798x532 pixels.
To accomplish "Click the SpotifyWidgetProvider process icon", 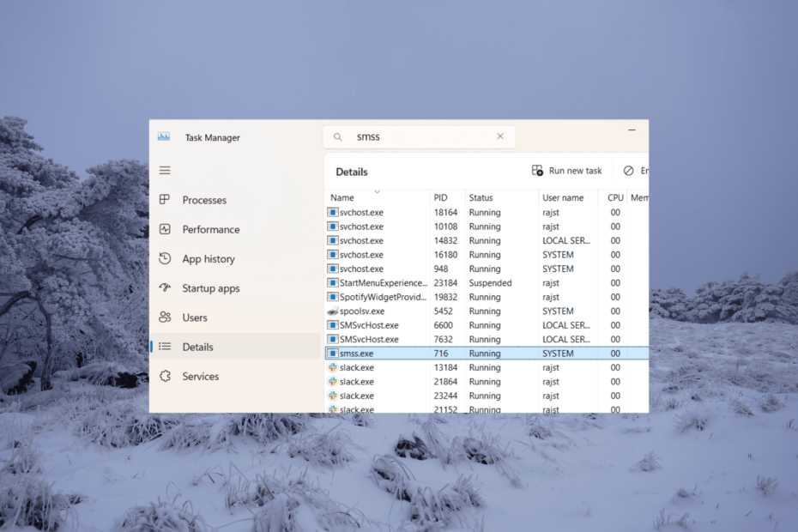I will pos(332,297).
